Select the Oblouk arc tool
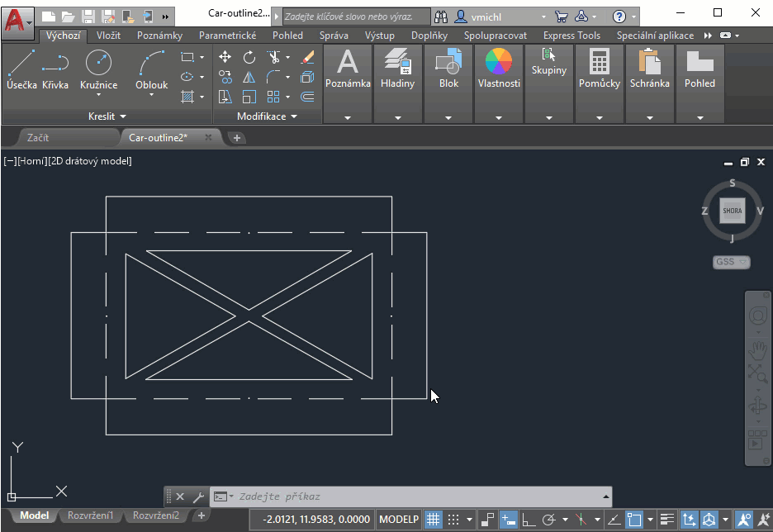 pos(151,68)
